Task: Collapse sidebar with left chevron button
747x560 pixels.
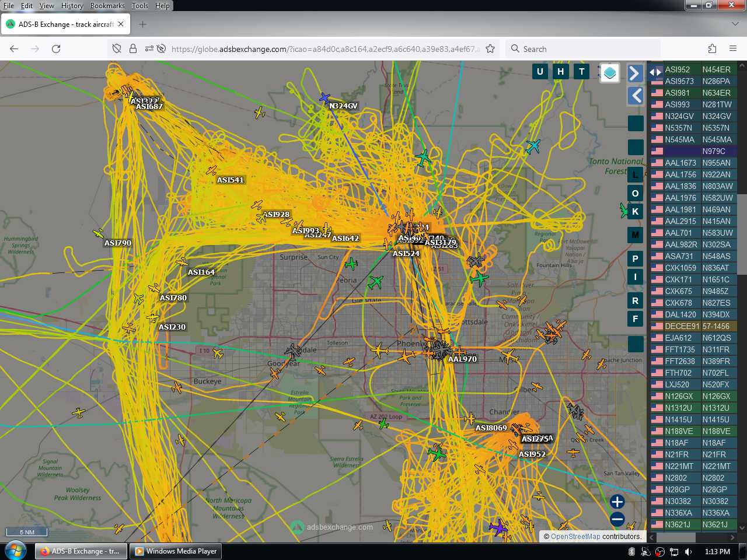Action: [636, 96]
